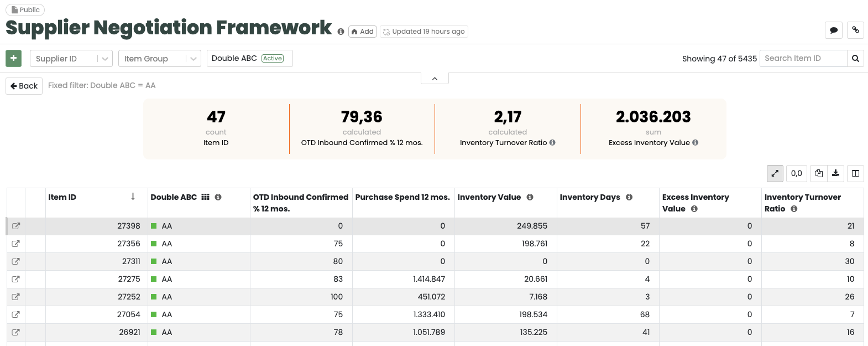This screenshot has width=868, height=346.
Task: Toggle the Double ABC active filter
Action: pos(249,58)
